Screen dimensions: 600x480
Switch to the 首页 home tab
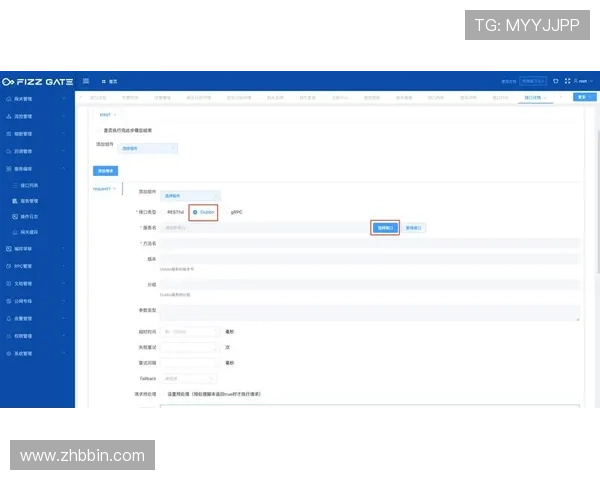click(x=110, y=81)
